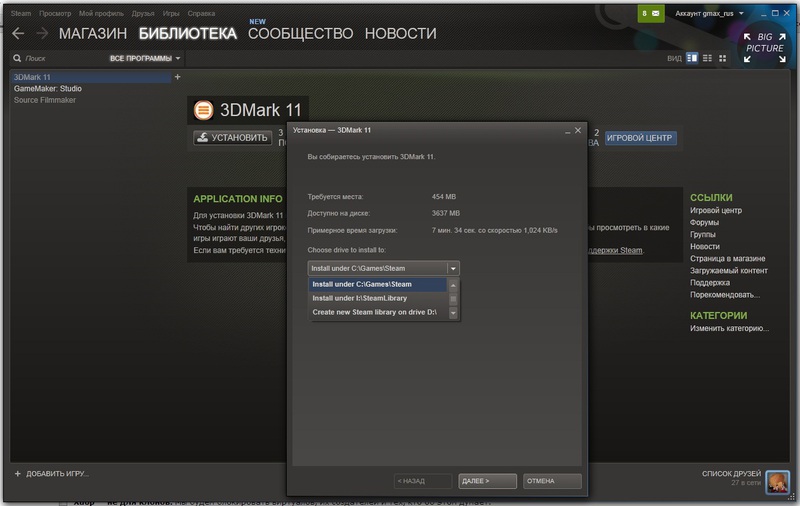Open the Форумы link
This screenshot has width=800, height=506.
point(704,222)
